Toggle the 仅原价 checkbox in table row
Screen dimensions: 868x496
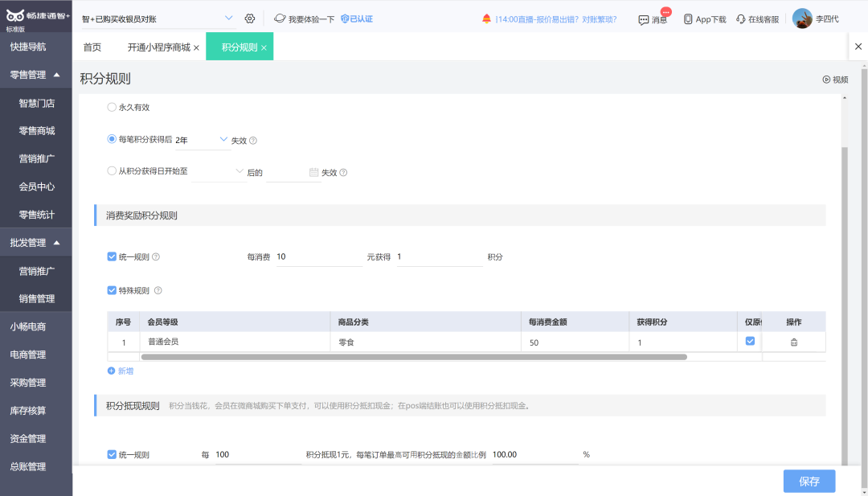(x=750, y=341)
